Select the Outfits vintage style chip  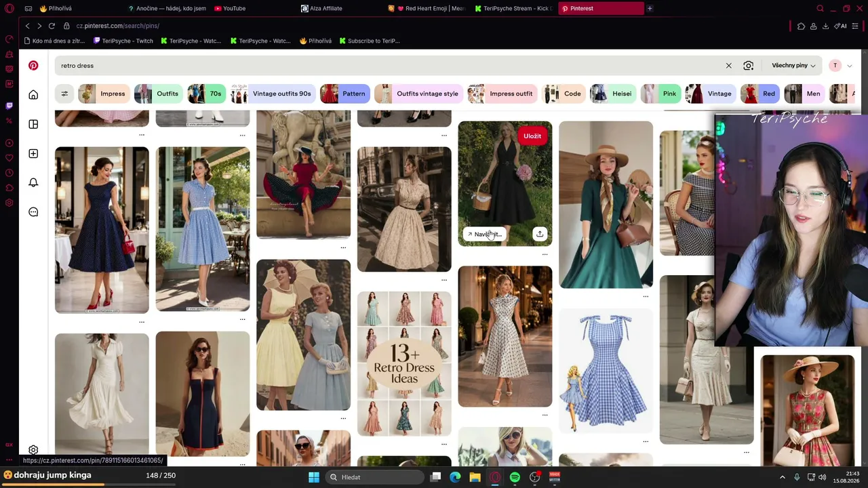pyautogui.click(x=418, y=94)
